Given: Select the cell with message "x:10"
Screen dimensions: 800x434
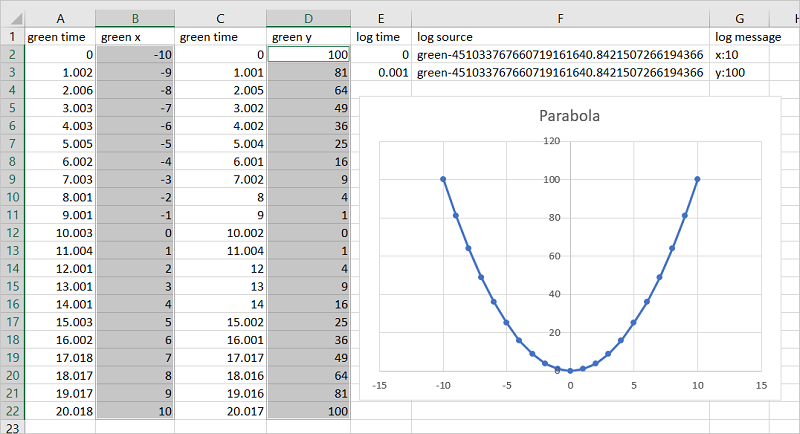Looking at the screenshot, I should click(x=739, y=55).
